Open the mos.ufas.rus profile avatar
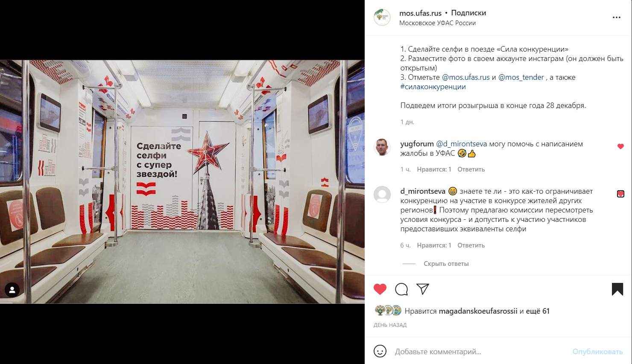This screenshot has height=364, width=632. point(382,17)
